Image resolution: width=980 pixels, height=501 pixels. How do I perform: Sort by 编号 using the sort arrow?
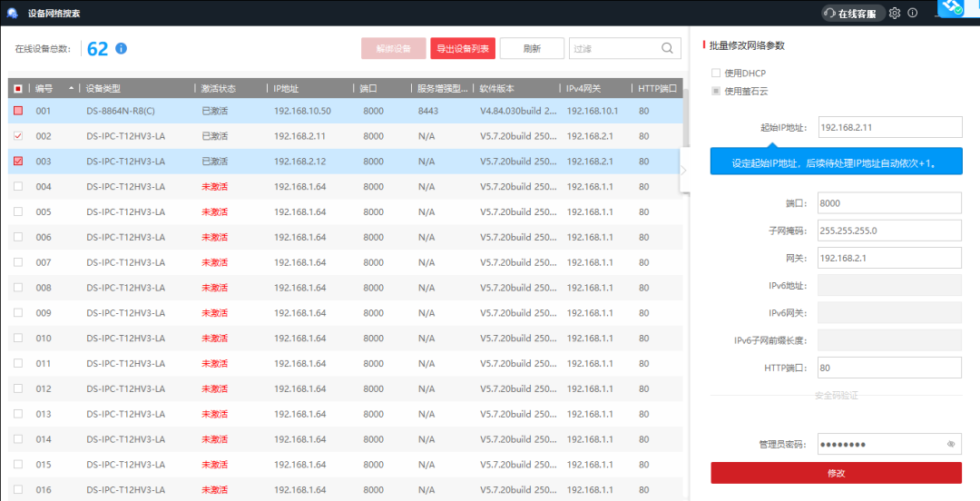point(72,88)
